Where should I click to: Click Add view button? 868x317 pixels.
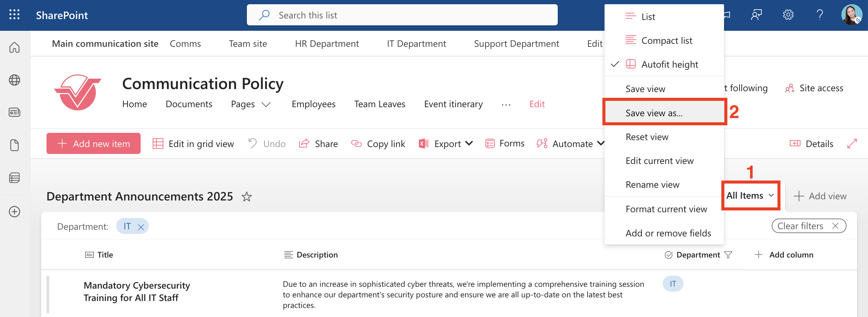coord(819,196)
